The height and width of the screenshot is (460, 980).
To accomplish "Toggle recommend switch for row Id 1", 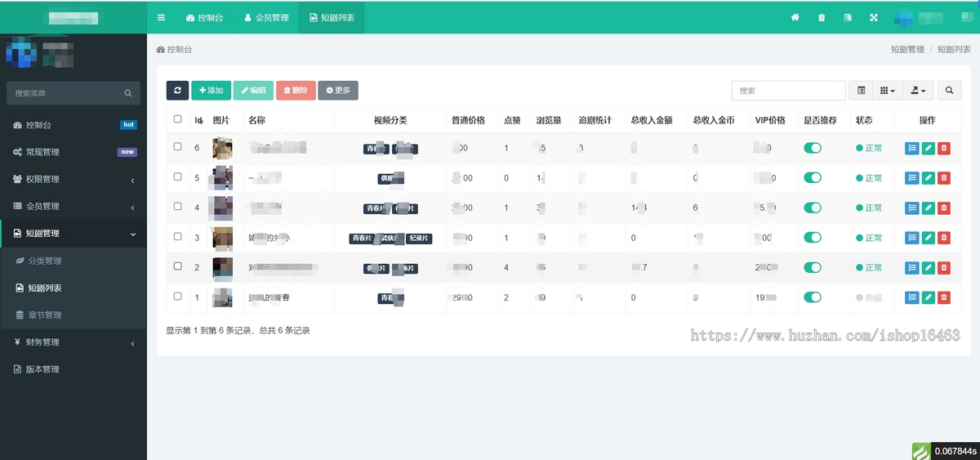I will (x=813, y=297).
